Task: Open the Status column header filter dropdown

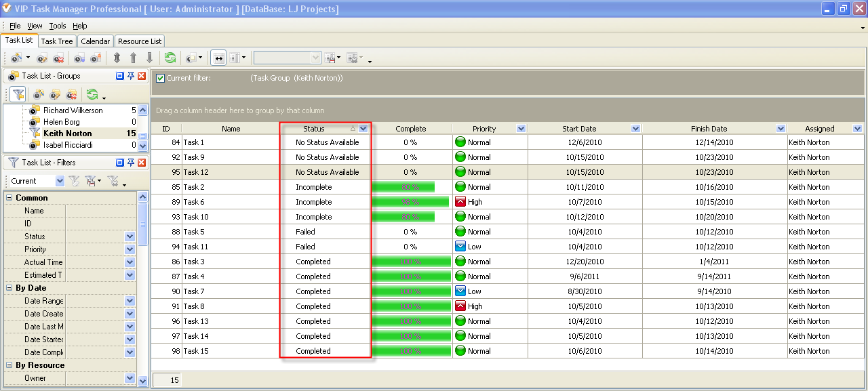Action: point(363,129)
